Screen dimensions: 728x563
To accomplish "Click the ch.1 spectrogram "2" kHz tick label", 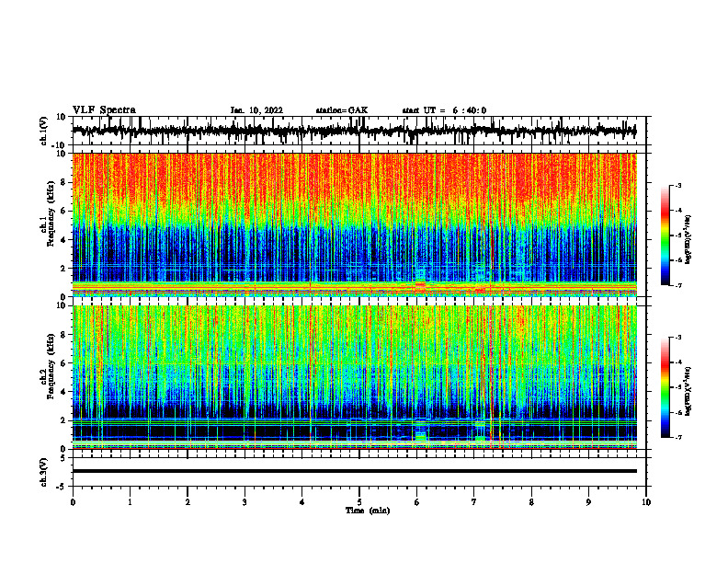I will (x=63, y=268).
